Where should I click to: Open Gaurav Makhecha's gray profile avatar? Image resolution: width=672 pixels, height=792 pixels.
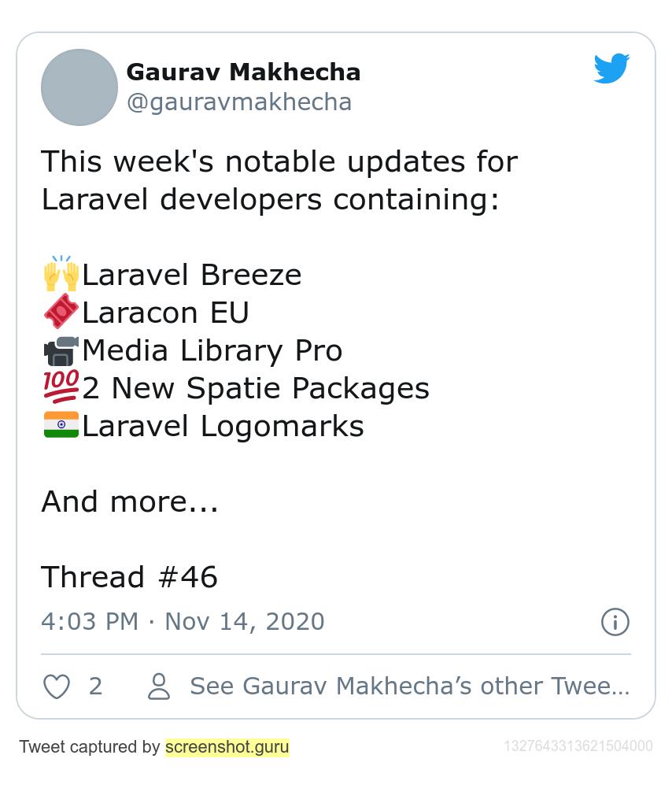(79, 87)
